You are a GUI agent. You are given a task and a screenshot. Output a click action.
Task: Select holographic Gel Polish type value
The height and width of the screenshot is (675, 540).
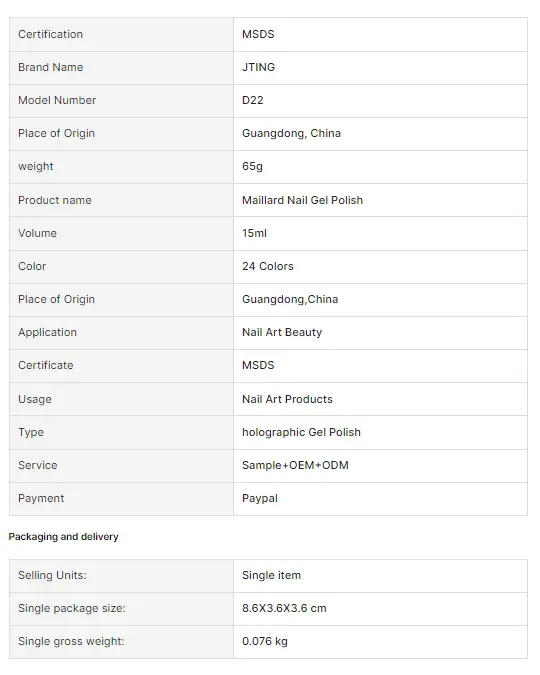click(x=301, y=432)
